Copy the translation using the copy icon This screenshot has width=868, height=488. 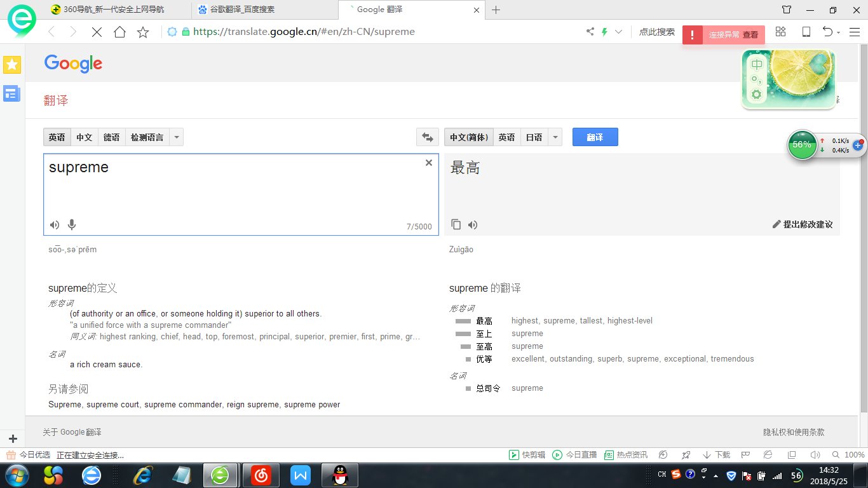pyautogui.click(x=455, y=224)
